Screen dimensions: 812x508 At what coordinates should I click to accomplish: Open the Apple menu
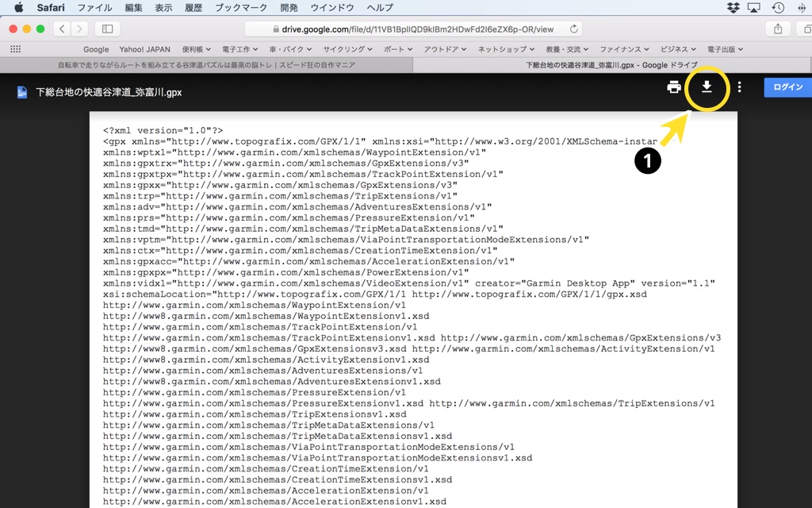click(x=19, y=7)
